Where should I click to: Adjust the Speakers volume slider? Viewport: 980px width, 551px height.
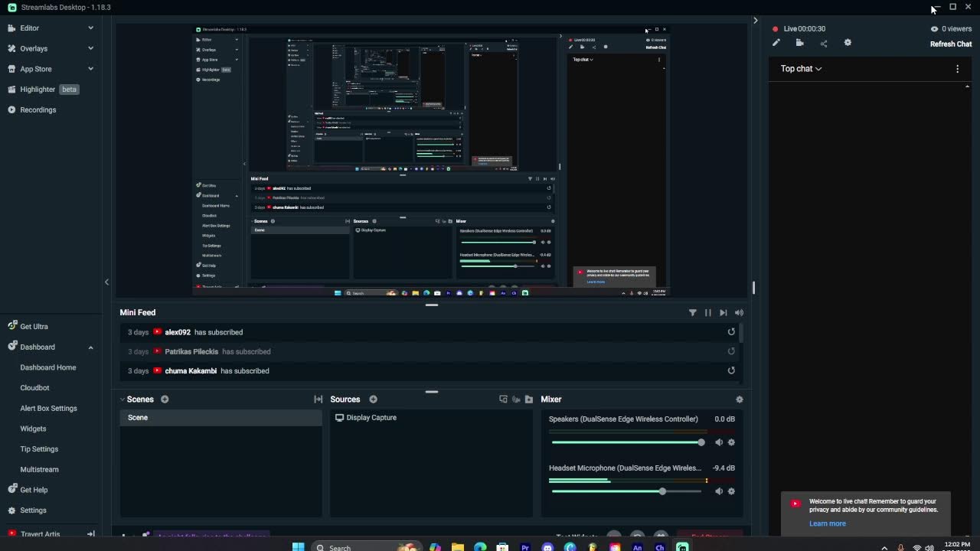point(626,442)
